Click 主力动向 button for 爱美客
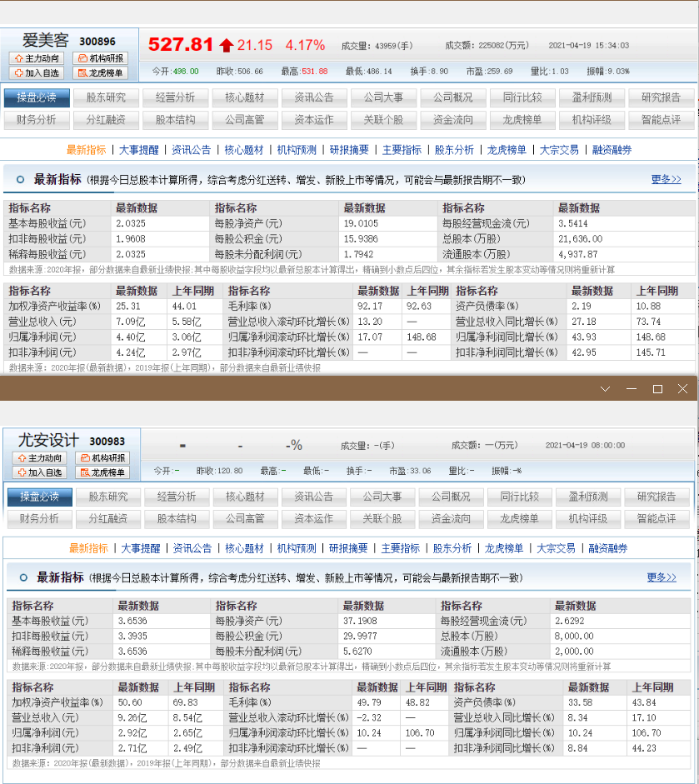This screenshot has height=784, width=699. [x=37, y=58]
